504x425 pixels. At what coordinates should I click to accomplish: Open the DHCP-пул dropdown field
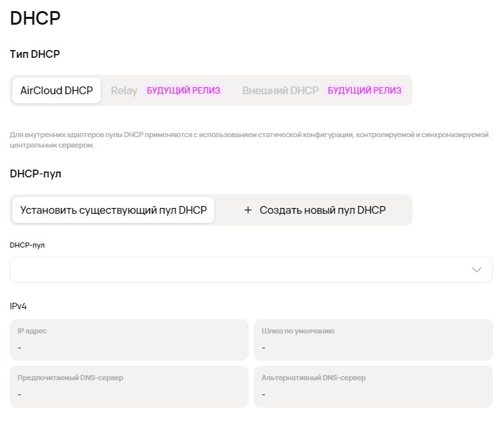[x=240, y=270]
